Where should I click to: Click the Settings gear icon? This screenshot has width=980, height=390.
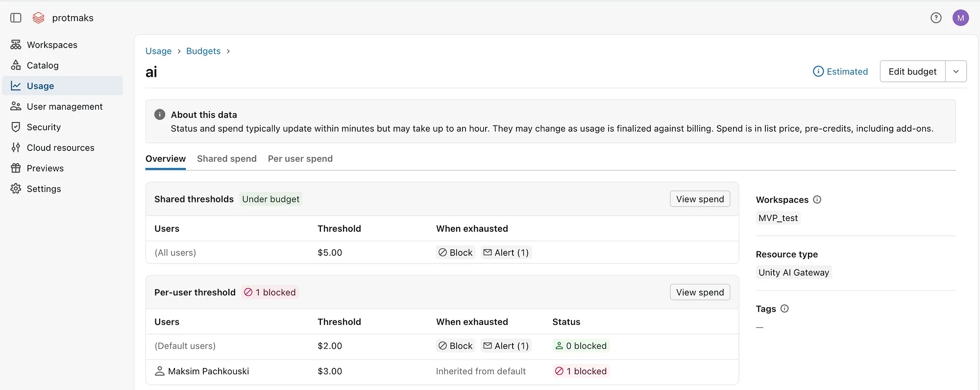(16, 189)
